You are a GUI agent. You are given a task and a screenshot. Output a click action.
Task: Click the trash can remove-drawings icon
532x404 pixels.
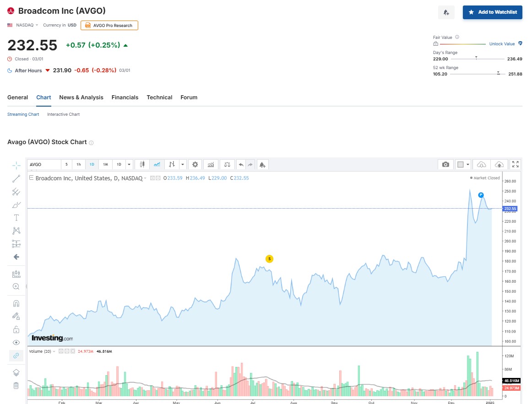point(16,386)
